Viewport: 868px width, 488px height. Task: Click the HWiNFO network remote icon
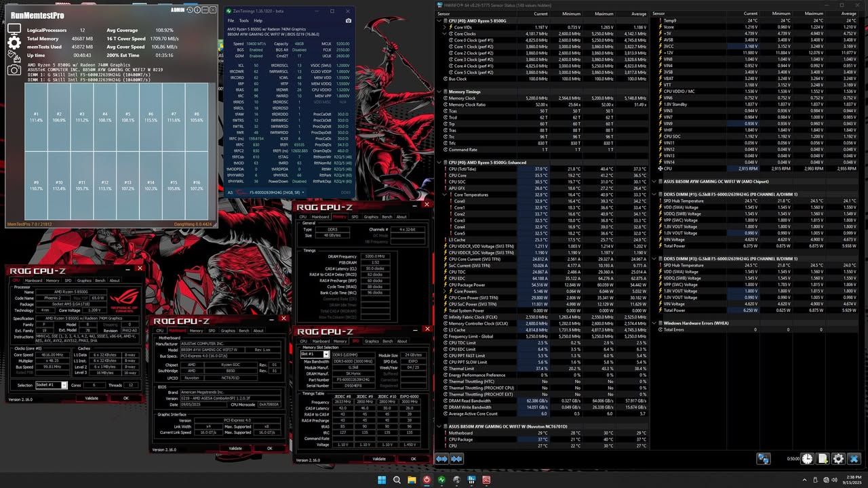(x=764, y=459)
